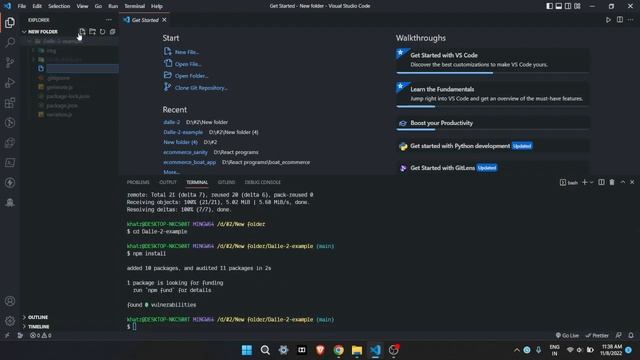Open notifications bell in status bar
Screen dimensions: 640x360
[631, 336]
